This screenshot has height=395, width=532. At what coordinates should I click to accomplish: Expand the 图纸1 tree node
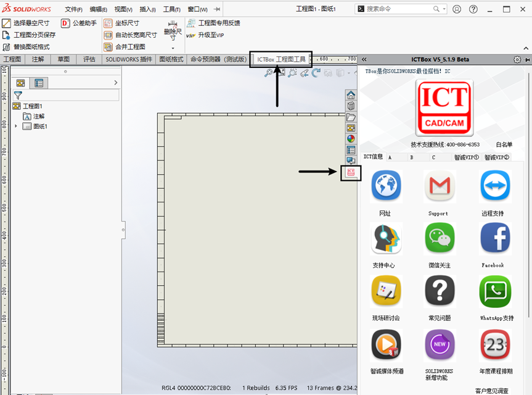[16, 127]
